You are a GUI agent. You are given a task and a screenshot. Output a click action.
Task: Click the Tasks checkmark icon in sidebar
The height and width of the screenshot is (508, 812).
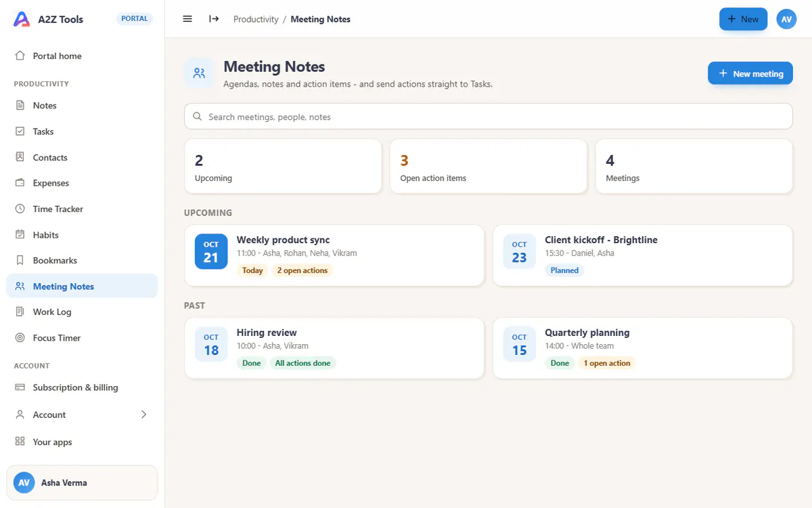pos(20,131)
